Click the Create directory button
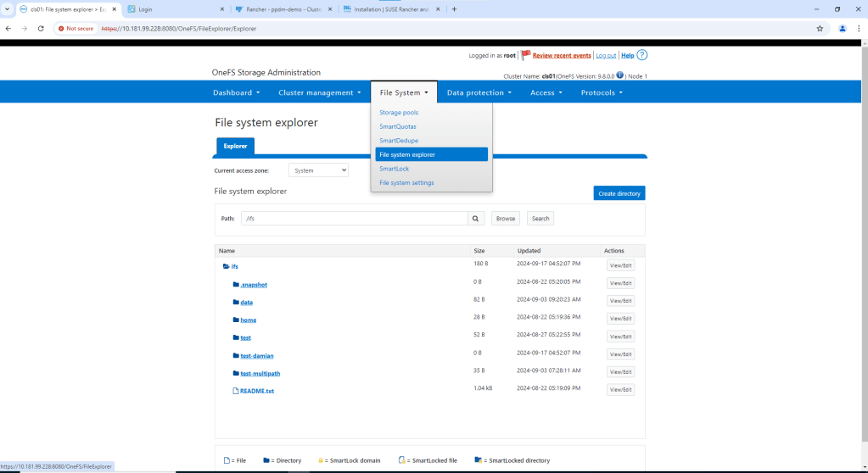 pos(619,193)
